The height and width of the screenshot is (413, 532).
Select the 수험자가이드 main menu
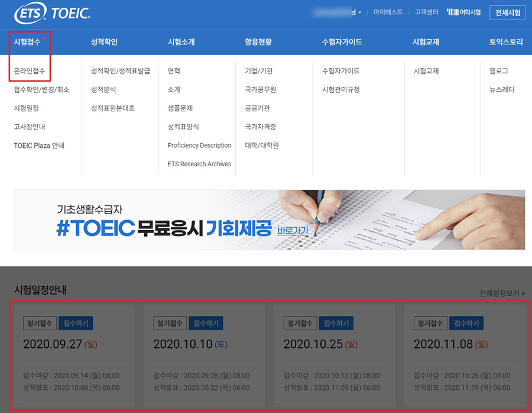pyautogui.click(x=342, y=42)
